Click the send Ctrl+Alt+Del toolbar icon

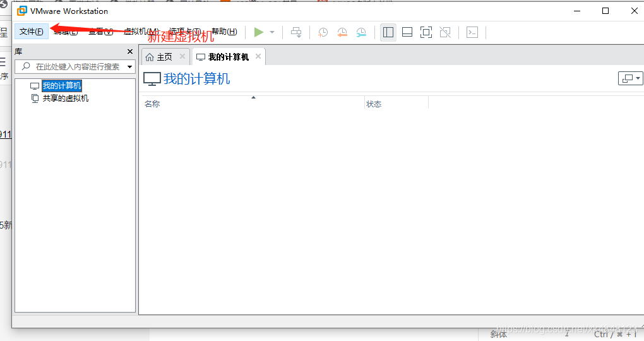[296, 32]
